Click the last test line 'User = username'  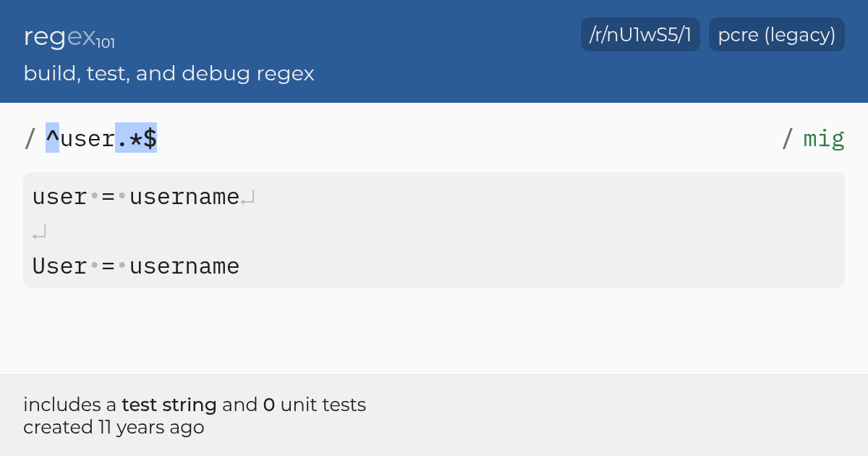tap(136, 266)
